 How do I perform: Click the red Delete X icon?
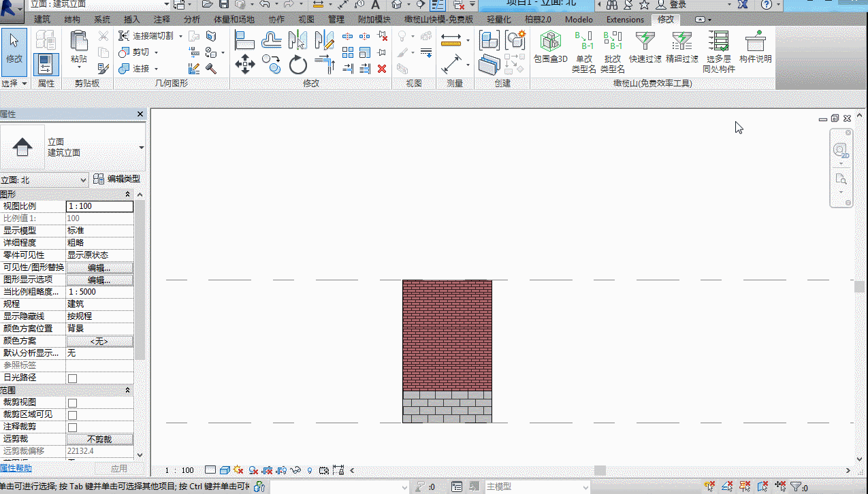(x=382, y=69)
